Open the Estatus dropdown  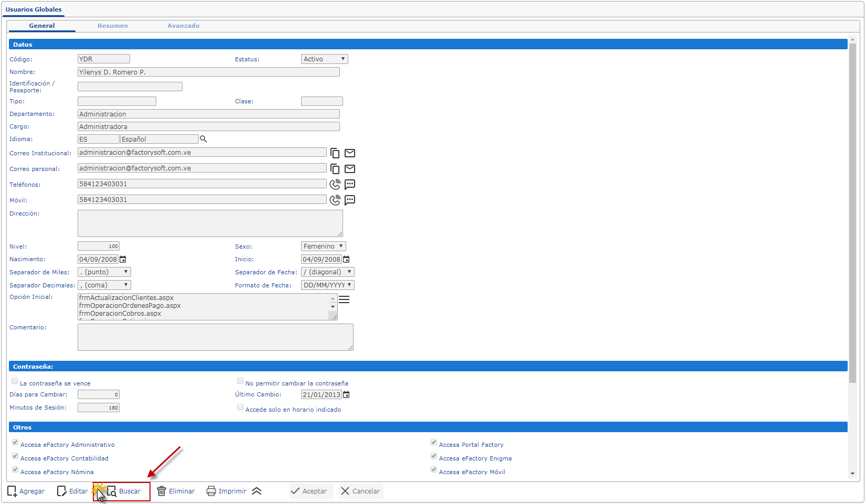[x=324, y=59]
